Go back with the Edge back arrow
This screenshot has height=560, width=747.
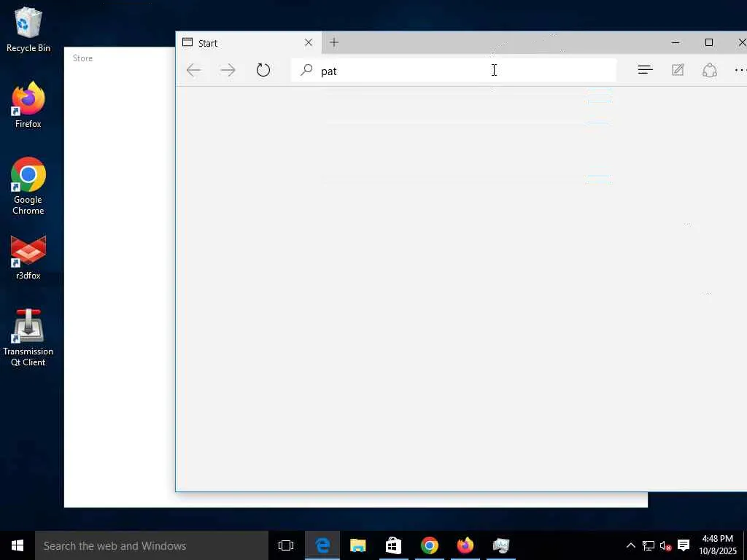(x=193, y=71)
